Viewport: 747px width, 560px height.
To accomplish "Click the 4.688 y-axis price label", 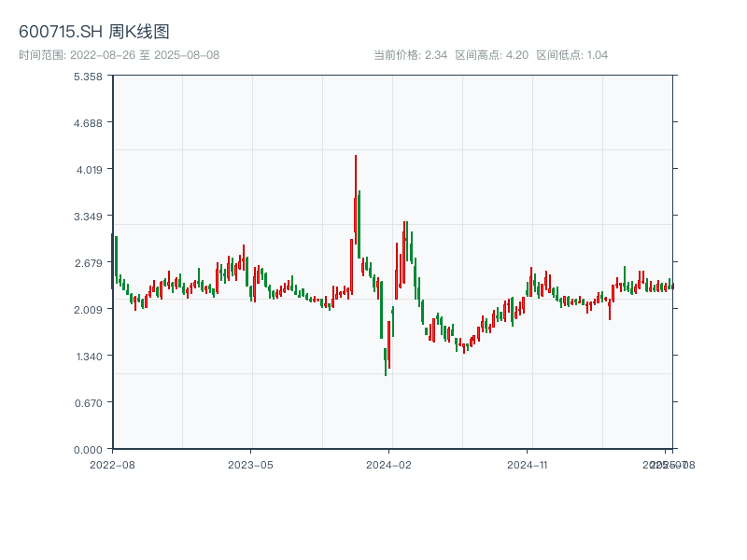I will pyautogui.click(x=87, y=122).
